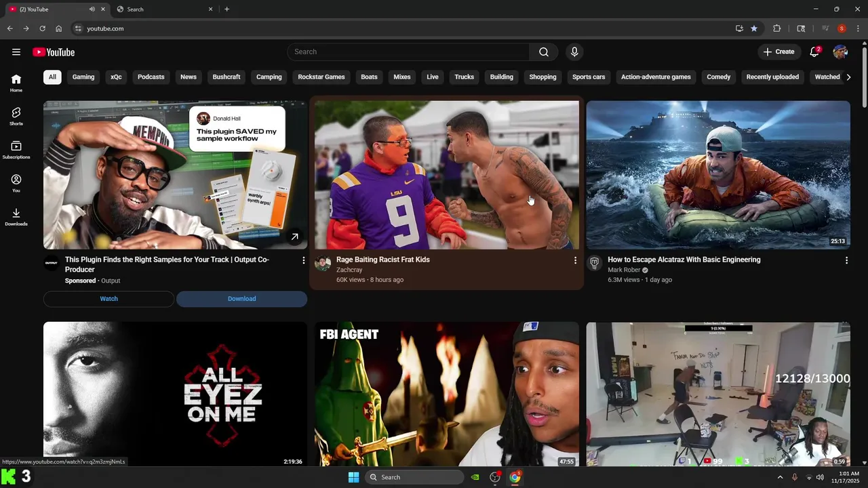Open options for How to Escape Alcatraz video
868x488 pixels.
click(846, 260)
